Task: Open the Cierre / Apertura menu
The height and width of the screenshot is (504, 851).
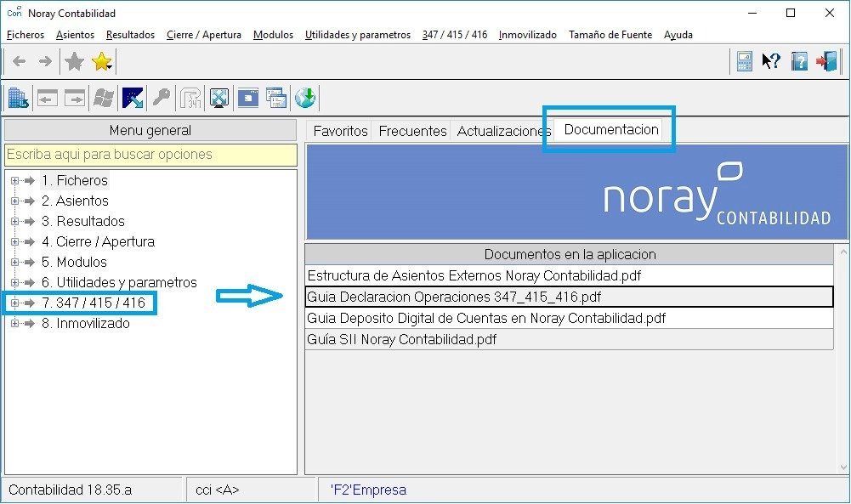Action: pyautogui.click(x=204, y=35)
